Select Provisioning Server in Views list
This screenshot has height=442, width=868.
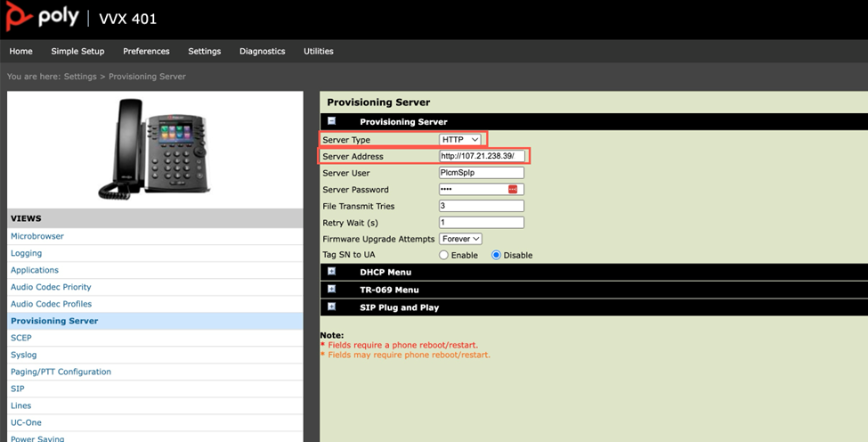(155, 321)
